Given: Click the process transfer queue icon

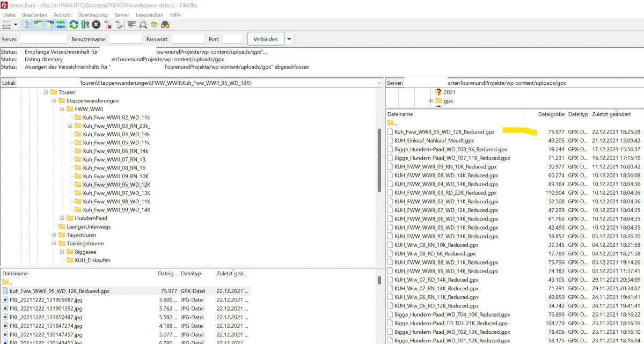Looking at the screenshot, I should point(85,25).
